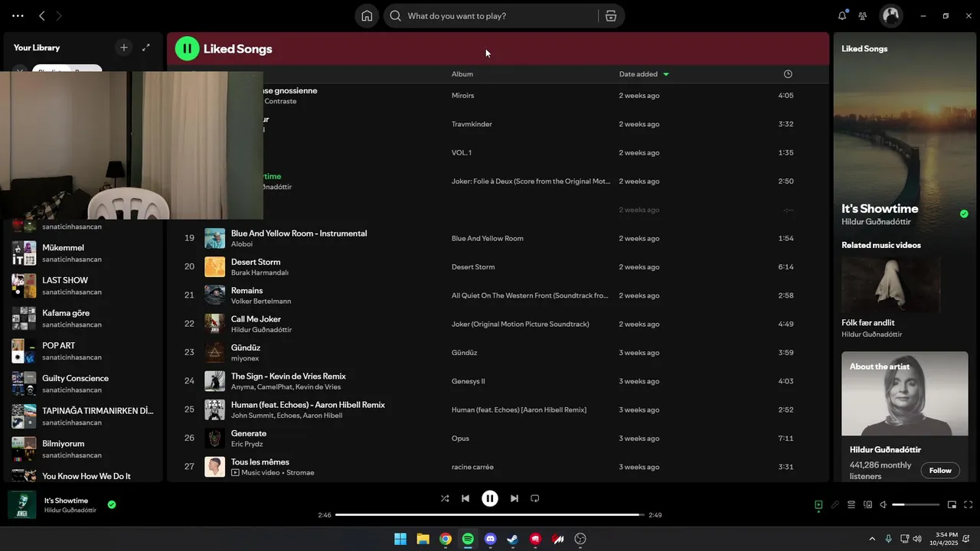Open the Windows Start menu
Image resolution: width=980 pixels, height=551 pixels.
point(400,539)
